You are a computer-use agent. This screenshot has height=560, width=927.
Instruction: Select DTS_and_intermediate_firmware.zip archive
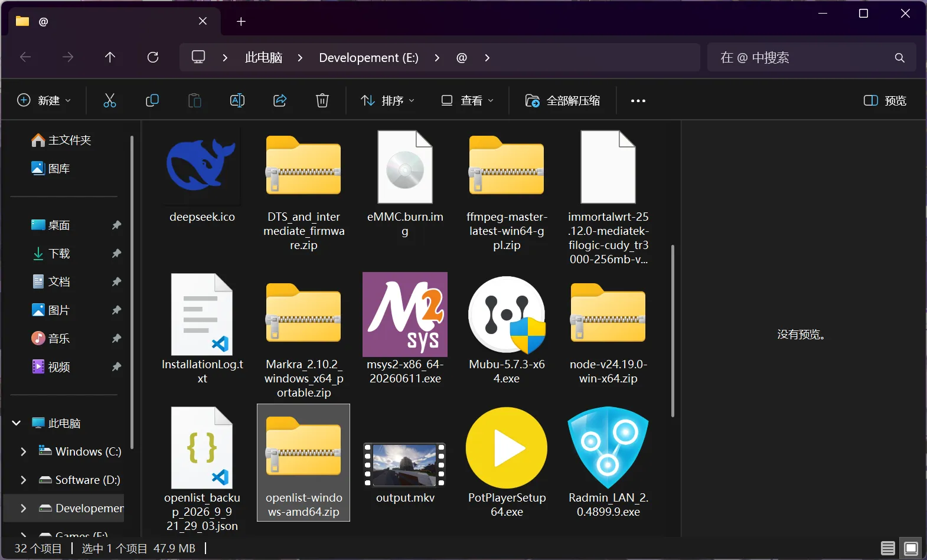tap(303, 191)
